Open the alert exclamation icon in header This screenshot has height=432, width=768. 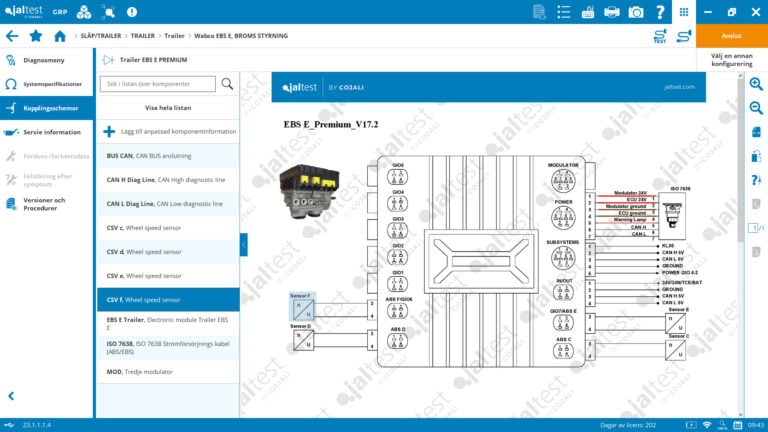tap(132, 12)
